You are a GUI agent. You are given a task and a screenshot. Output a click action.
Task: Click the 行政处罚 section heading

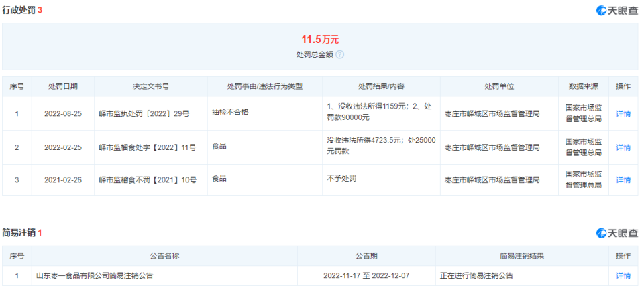19,10
